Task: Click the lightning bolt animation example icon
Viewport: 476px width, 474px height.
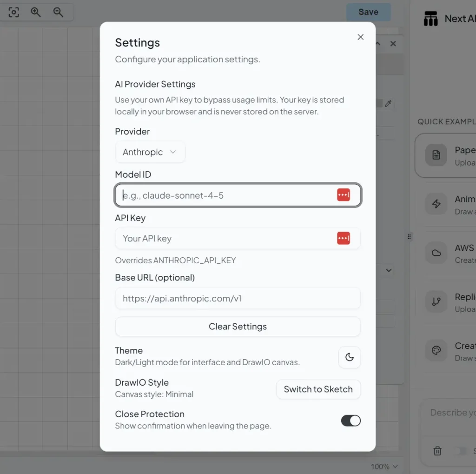Action: click(x=436, y=204)
